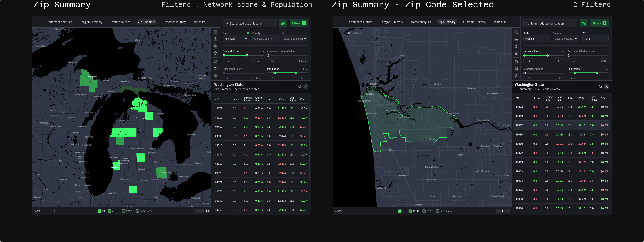Image resolution: width=644 pixels, height=242 pixels.
Task: Click Clear next to Network Score, left panel
Action: (261, 52)
